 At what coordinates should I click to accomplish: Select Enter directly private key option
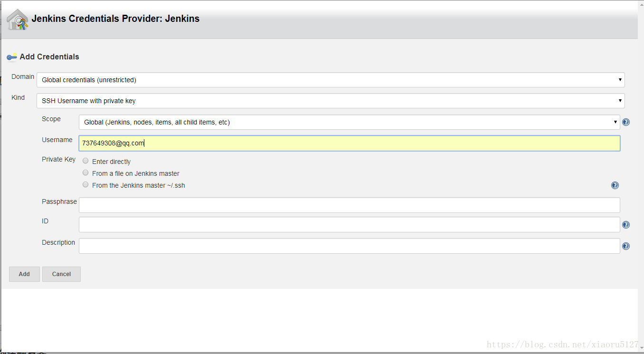[x=85, y=161]
